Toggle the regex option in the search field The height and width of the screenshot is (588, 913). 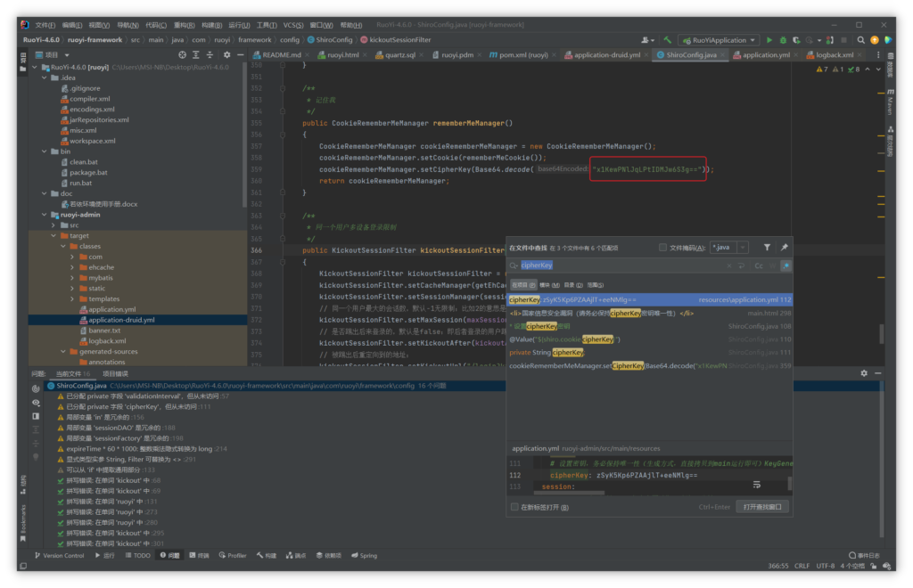click(786, 265)
